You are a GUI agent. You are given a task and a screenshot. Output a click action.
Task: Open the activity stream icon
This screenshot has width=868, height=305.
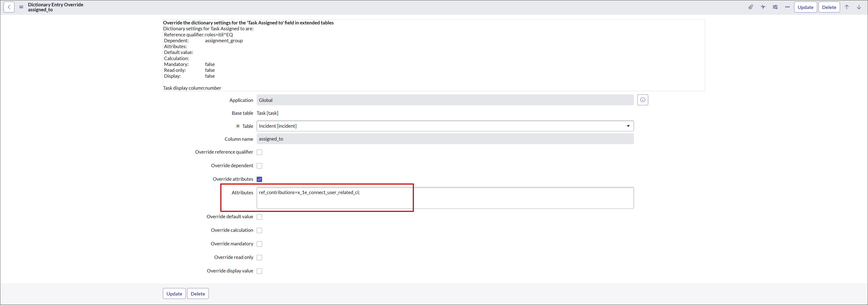763,7
